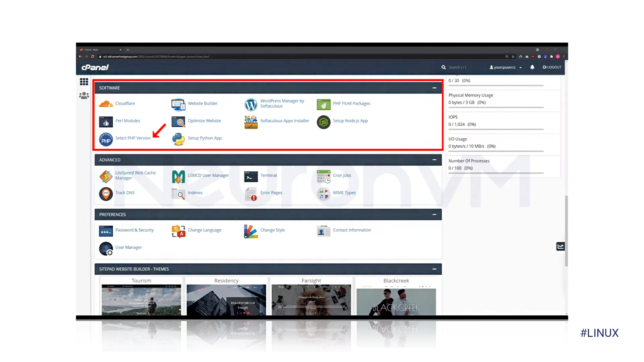Click Select PHP Version icon
Screen dimensions: 644x362
click(x=105, y=138)
